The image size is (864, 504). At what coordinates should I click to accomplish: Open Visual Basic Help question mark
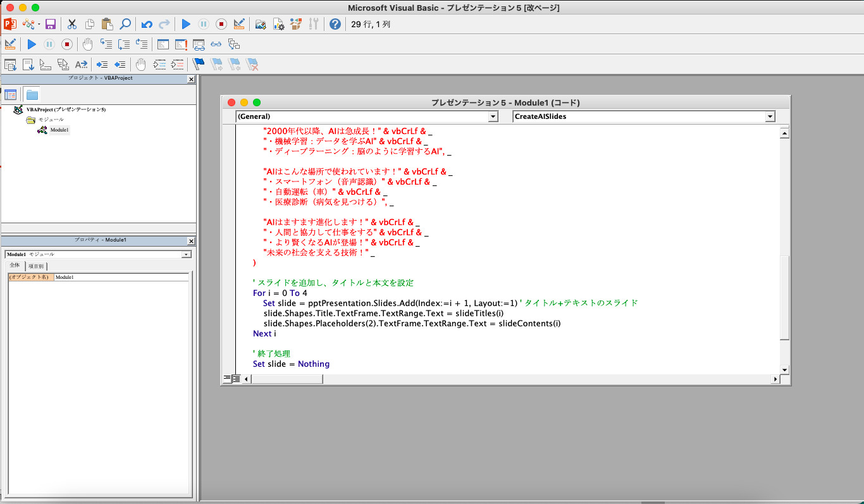(x=335, y=24)
